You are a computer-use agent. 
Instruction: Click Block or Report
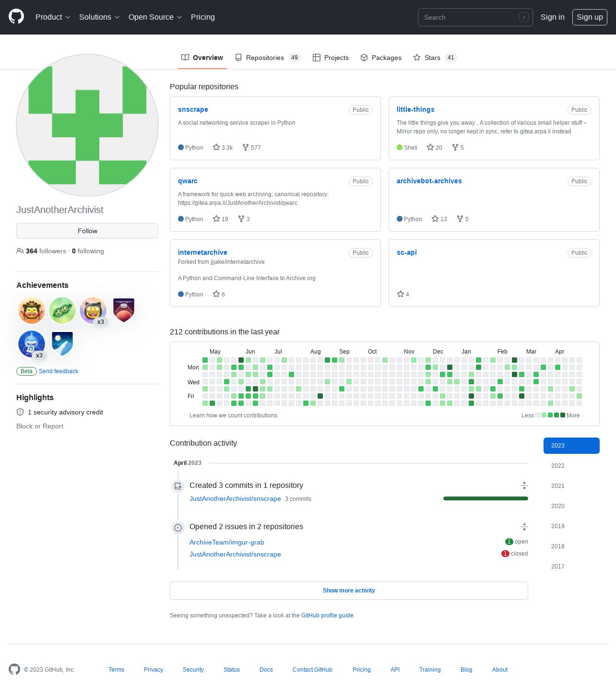40,426
